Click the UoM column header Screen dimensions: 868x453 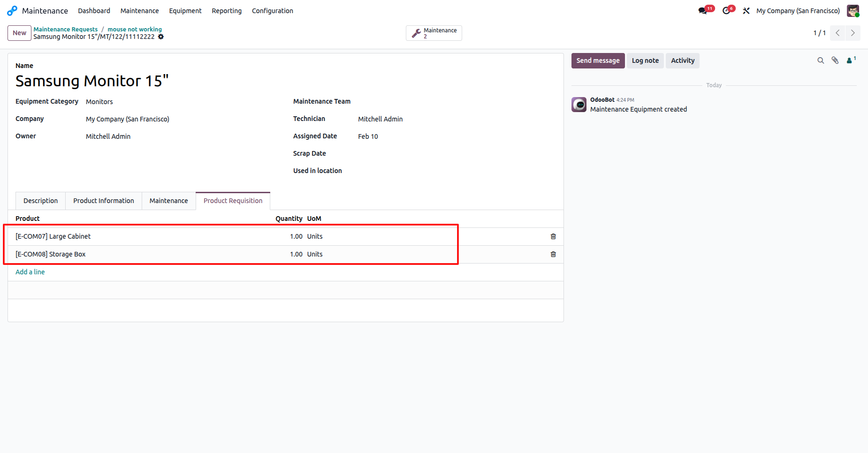click(x=314, y=219)
